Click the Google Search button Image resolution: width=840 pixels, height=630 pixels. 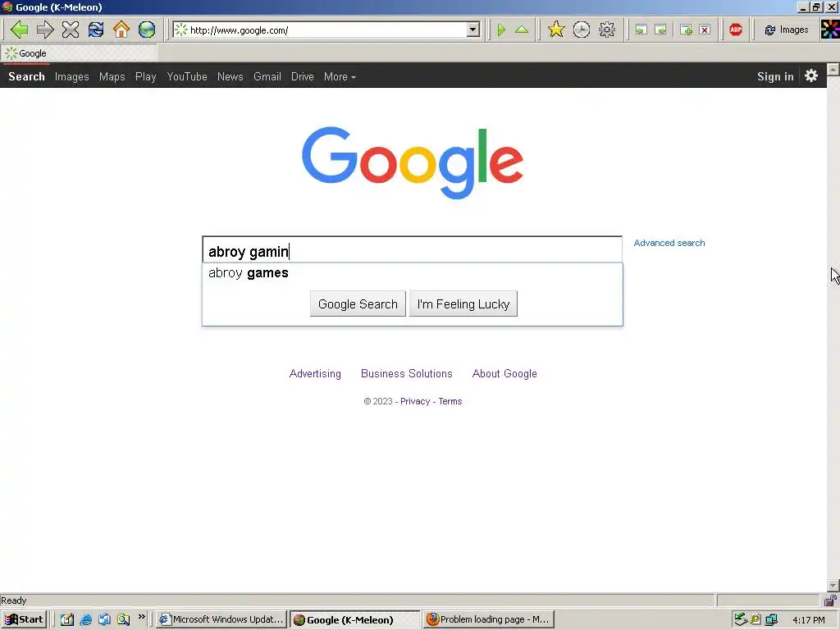tap(358, 304)
